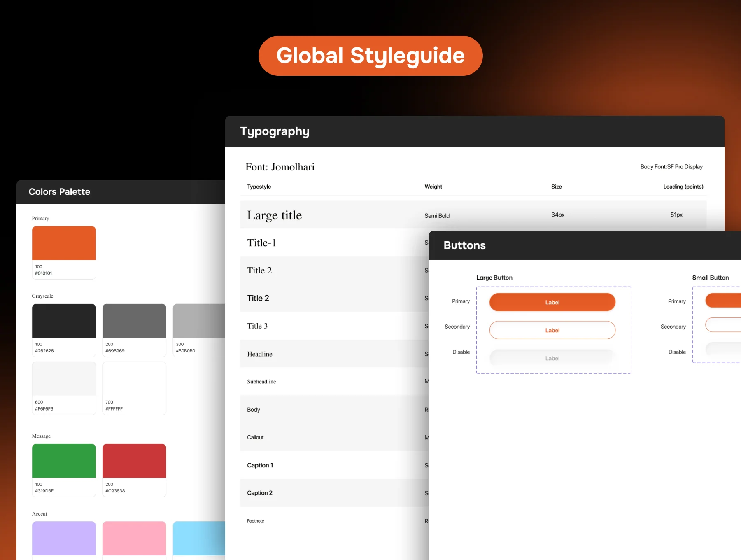The height and width of the screenshot is (560, 741).
Task: Select the lavender accent swatch
Action: 64,540
